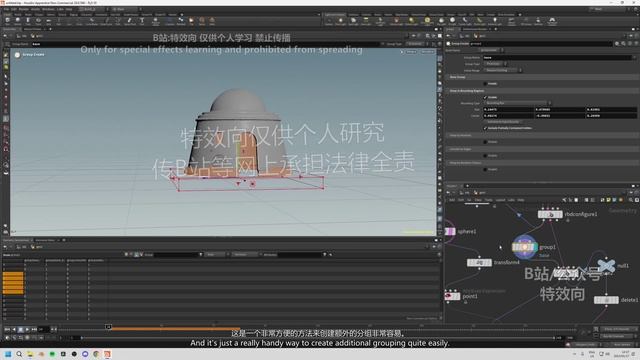The image size is (640, 360).
Task: Select the Spray Paint shelf tool
Action: [130, 20]
